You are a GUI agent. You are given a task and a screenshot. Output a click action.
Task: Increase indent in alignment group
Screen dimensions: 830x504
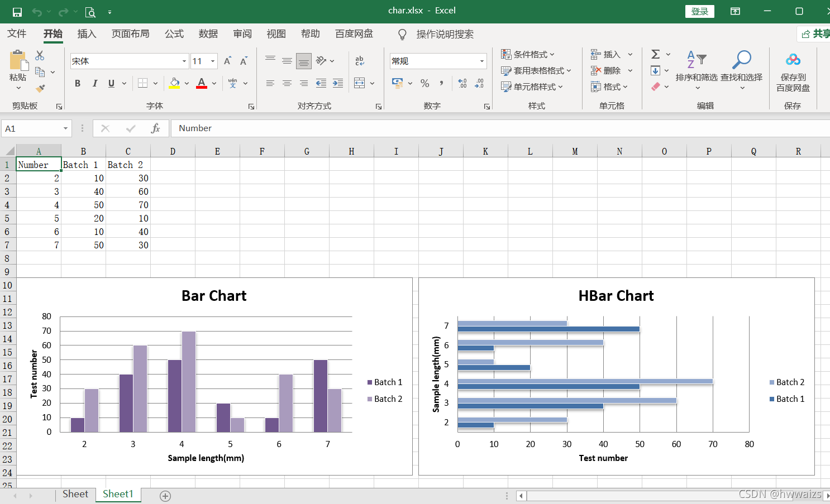coord(338,83)
